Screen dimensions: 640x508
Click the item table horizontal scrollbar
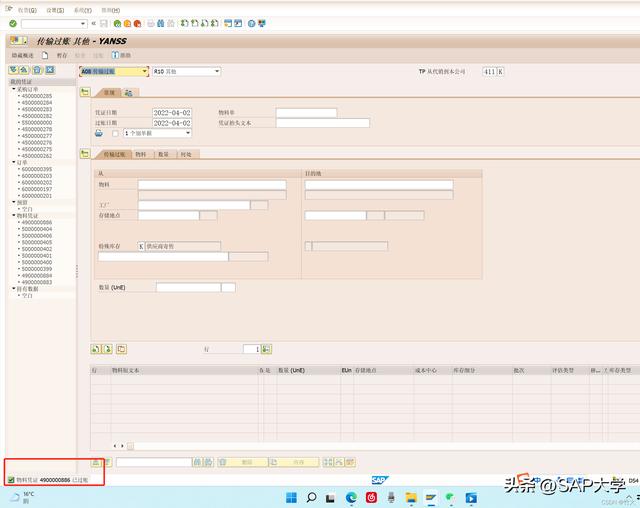click(x=376, y=446)
